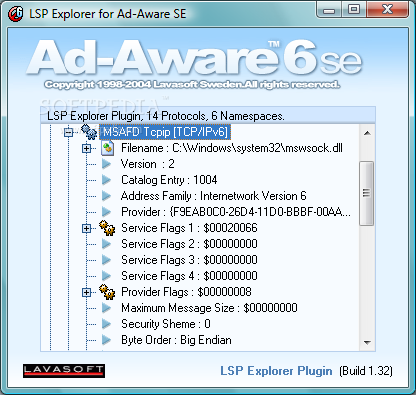Viewport: 416px width, 395px height.
Task: Select the Filename C:\Windows\system32\mswsock.dll row
Action: click(x=232, y=148)
